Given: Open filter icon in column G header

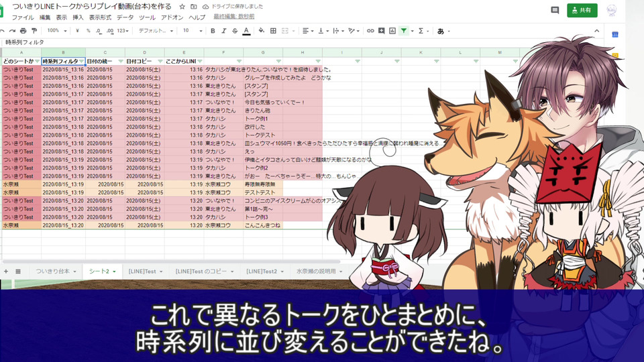Looking at the screenshot, I should pyautogui.click(x=278, y=61).
